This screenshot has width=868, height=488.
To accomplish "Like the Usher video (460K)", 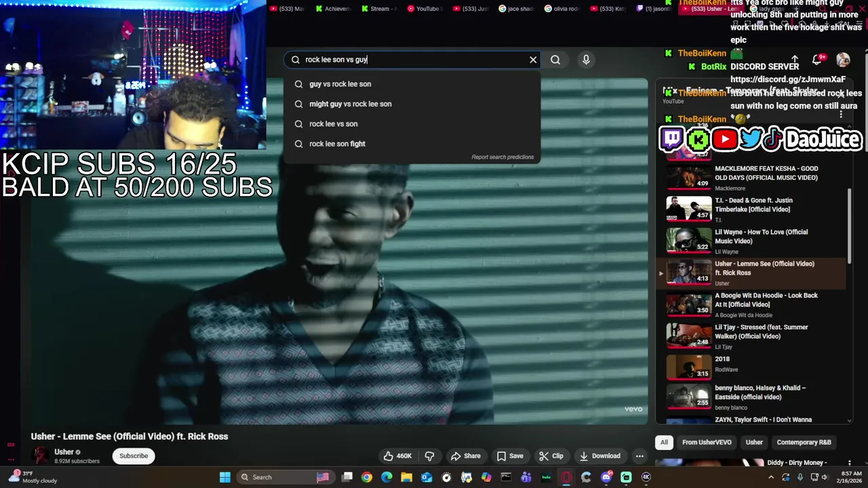I will [397, 456].
